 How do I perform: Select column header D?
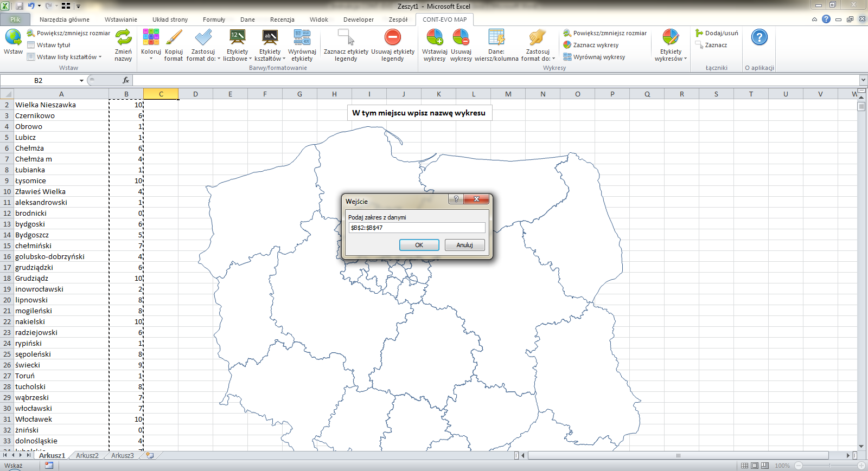(x=195, y=94)
